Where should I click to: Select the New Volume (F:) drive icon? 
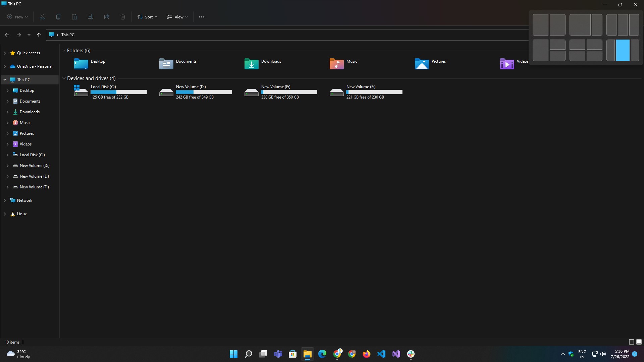336,92
